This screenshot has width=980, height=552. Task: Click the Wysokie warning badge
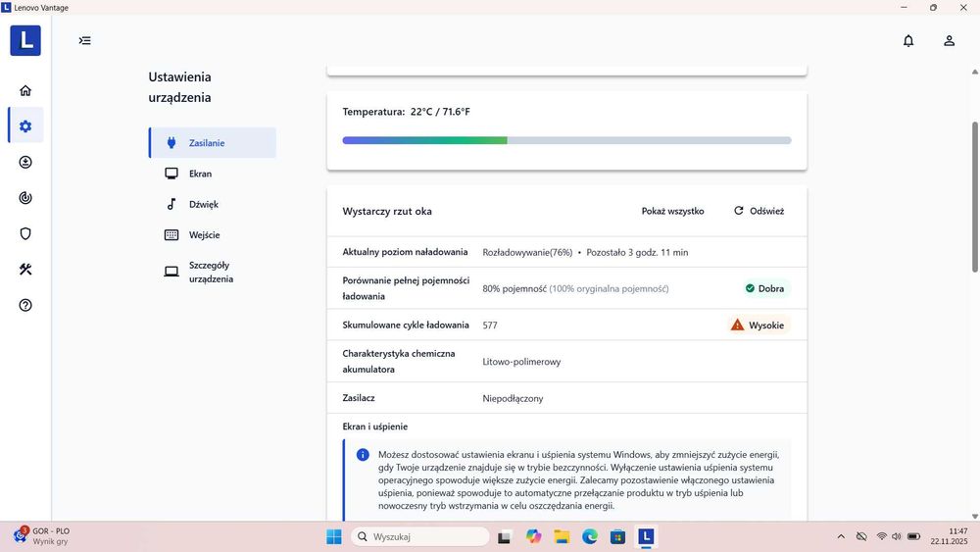(x=758, y=326)
